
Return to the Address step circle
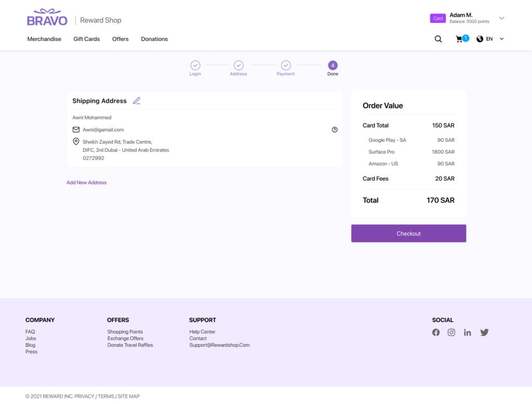(238, 65)
